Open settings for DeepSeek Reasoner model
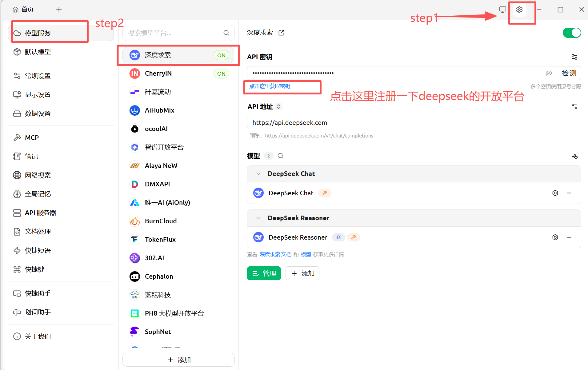588x370 pixels. (555, 237)
